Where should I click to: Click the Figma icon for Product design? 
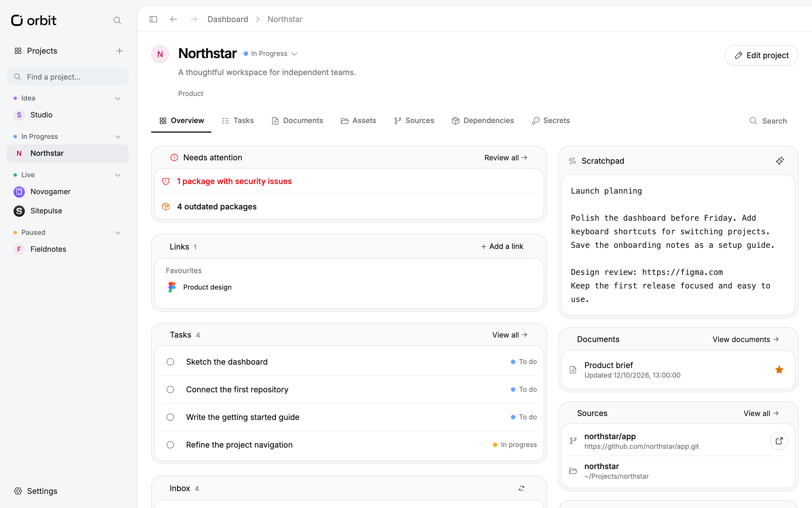[172, 287]
